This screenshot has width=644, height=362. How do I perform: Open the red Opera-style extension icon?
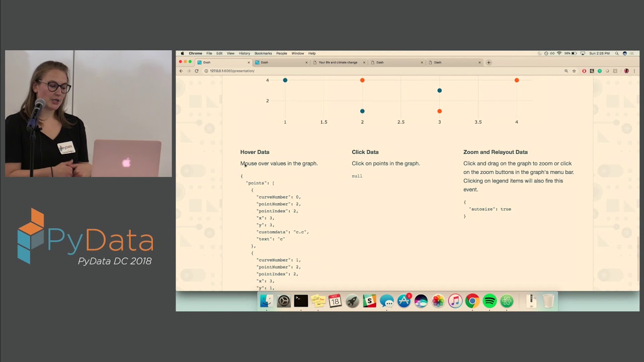[584, 71]
